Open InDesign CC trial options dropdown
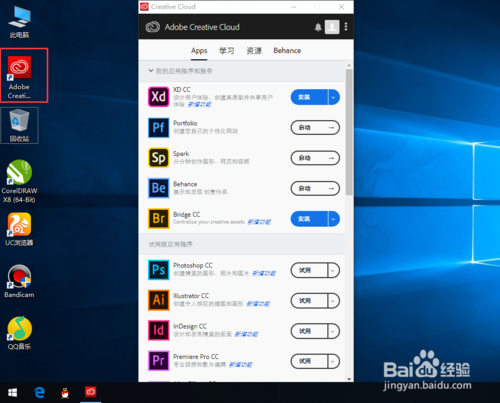This screenshot has width=500, height=403. pos(334,331)
